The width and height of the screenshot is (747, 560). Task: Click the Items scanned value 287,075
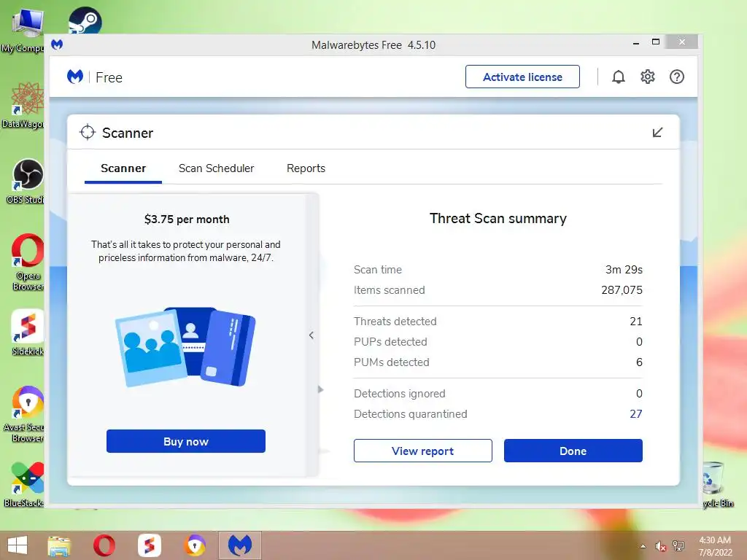point(622,290)
